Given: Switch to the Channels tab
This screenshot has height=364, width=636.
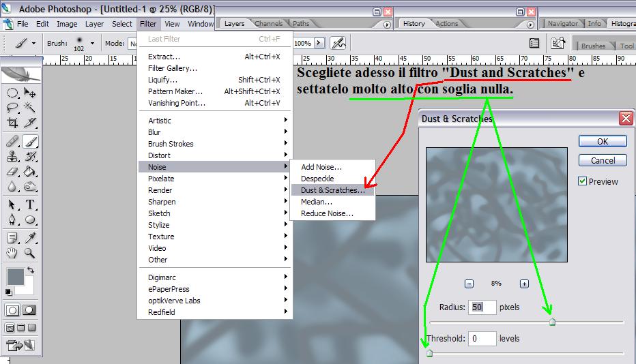Looking at the screenshot, I should coord(268,23).
